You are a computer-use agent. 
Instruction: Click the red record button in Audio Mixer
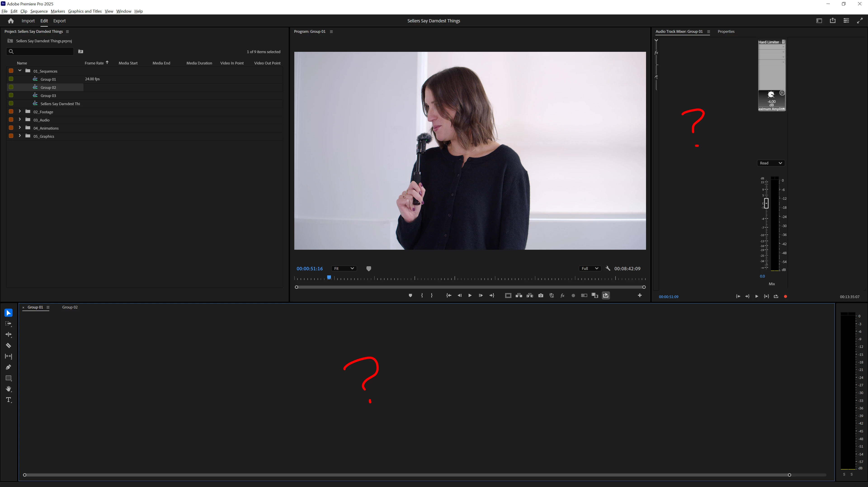click(x=785, y=297)
